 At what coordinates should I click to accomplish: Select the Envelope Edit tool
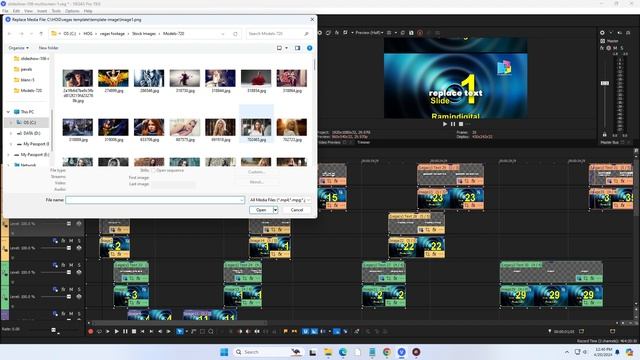coord(193,331)
